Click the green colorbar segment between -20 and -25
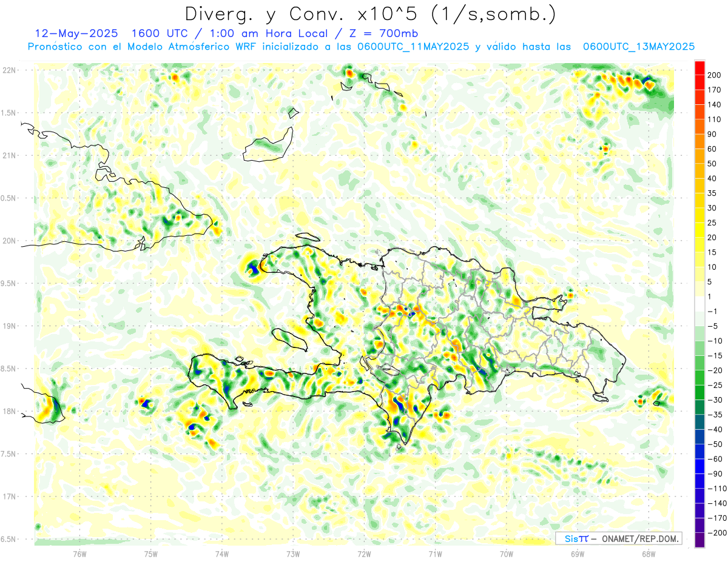Screen dimensions: 728x562 [699, 377]
